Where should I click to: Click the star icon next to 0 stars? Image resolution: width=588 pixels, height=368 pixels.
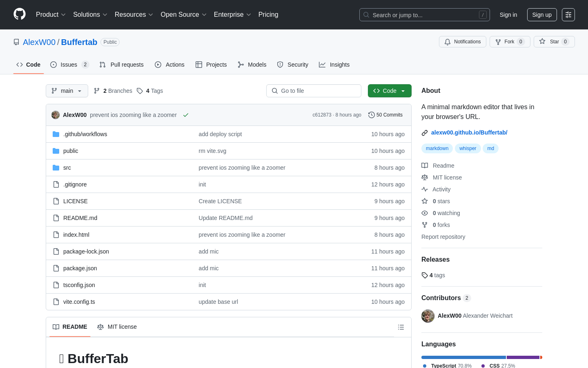[425, 201]
